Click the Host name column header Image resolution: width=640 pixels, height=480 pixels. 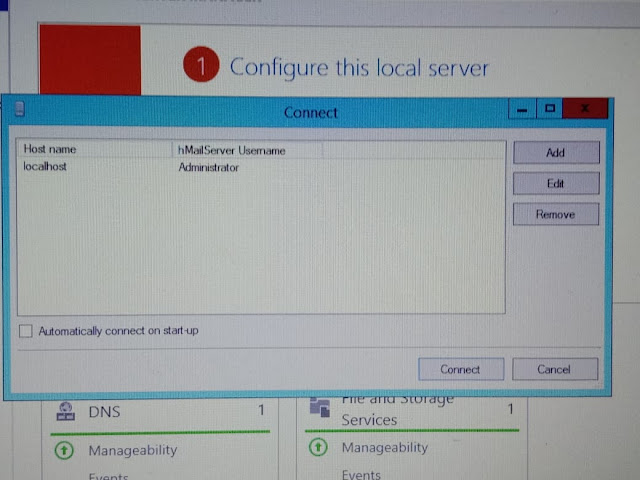coord(95,149)
